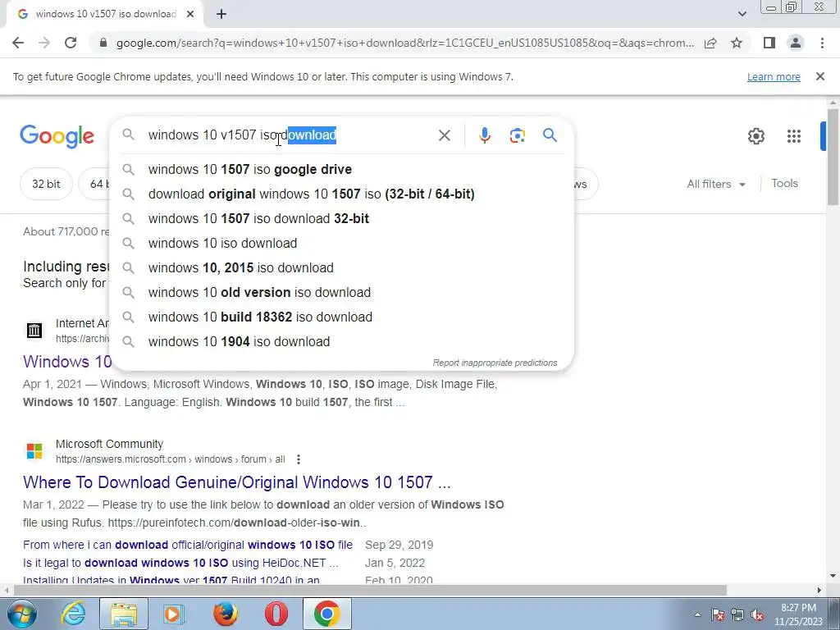
Task: Choose suggestion windows 10 old version iso download
Action: (341, 293)
